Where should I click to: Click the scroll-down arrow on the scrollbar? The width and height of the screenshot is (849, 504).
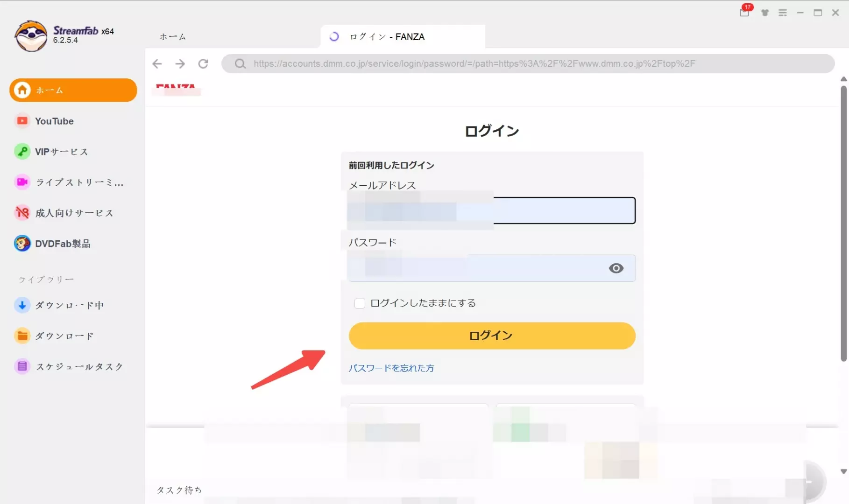pos(843,471)
